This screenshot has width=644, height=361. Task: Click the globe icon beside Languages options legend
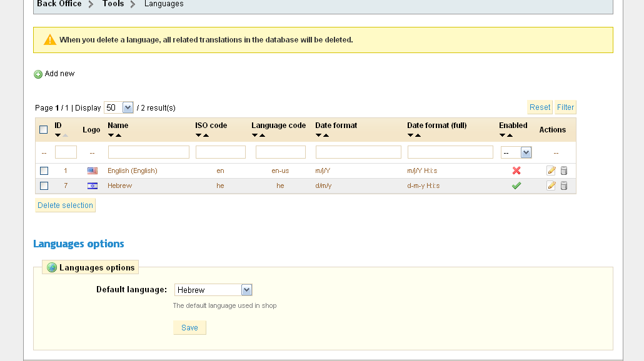coord(52,267)
